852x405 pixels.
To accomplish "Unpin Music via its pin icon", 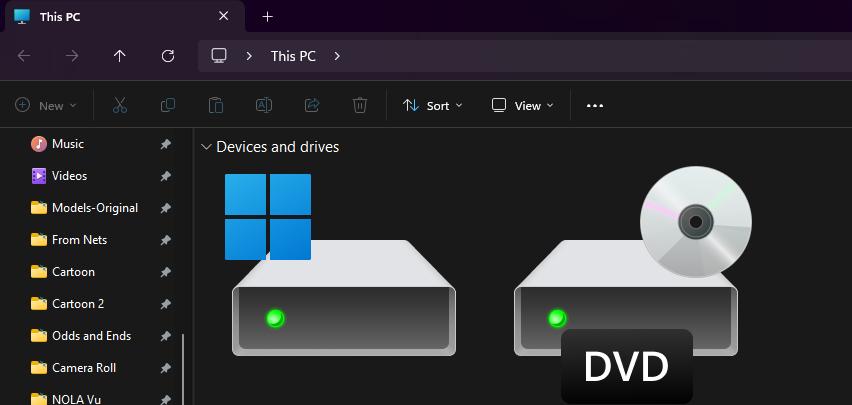I will pyautogui.click(x=166, y=144).
